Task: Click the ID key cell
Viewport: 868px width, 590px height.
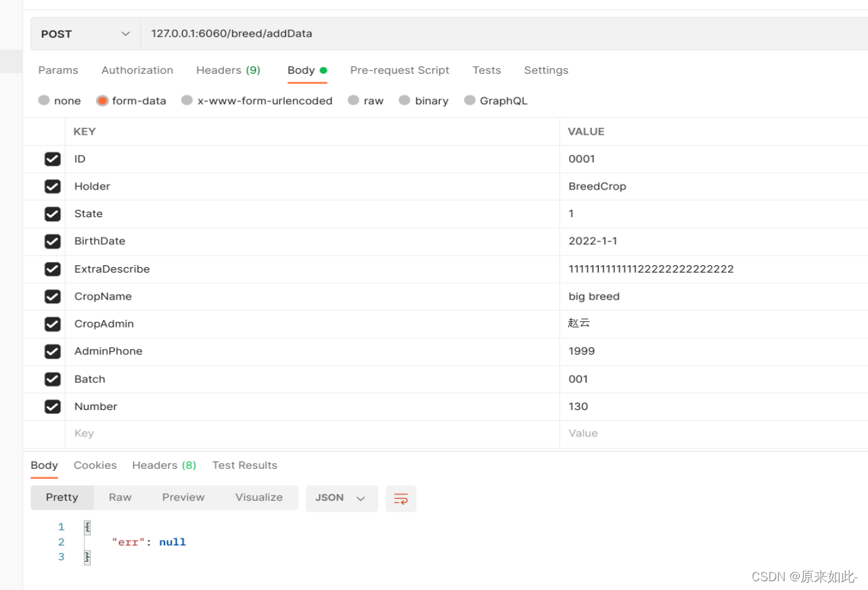Action: [x=312, y=159]
